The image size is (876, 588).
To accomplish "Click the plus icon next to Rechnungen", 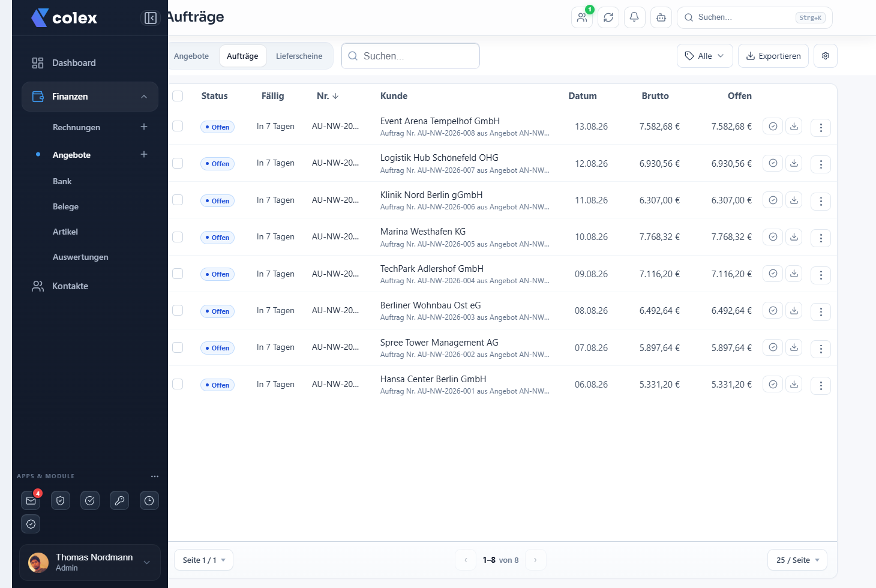I will (x=144, y=127).
